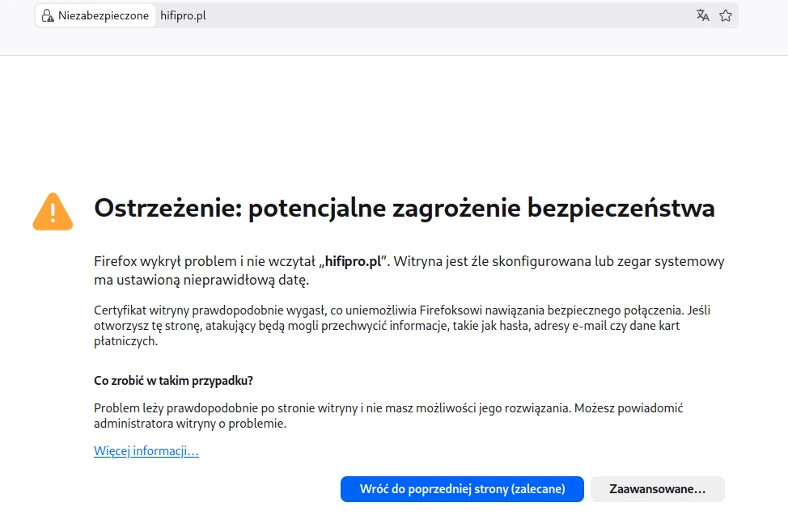Click empty space in the address bar
Screen dimensions: 788x532
point(445,15)
